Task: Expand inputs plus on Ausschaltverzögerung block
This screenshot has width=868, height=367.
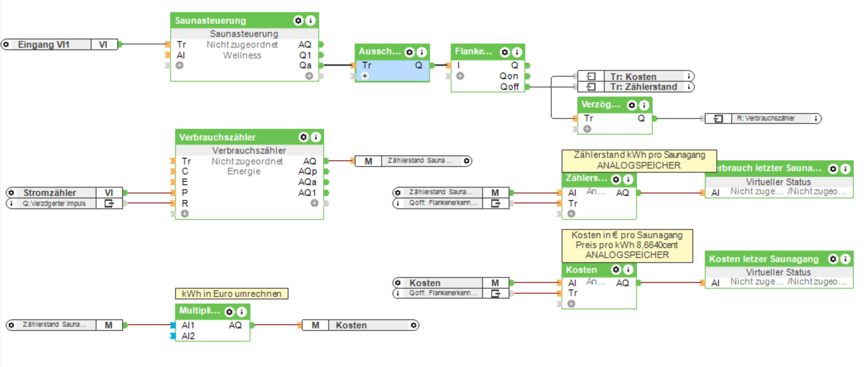Action: click(365, 76)
